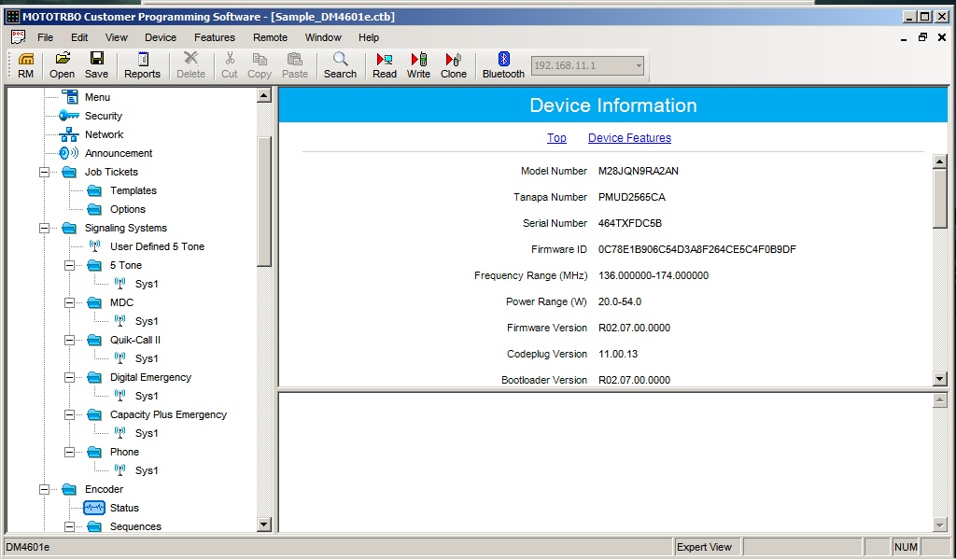This screenshot has width=956, height=560.
Task: Select the Encoder Status waveform icon
Action: 94,508
